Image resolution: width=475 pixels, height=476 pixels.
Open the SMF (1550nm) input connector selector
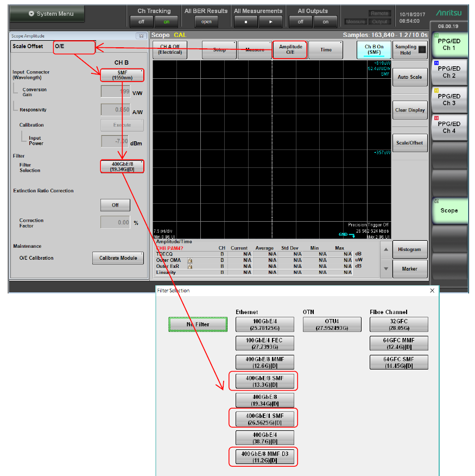tap(122, 75)
